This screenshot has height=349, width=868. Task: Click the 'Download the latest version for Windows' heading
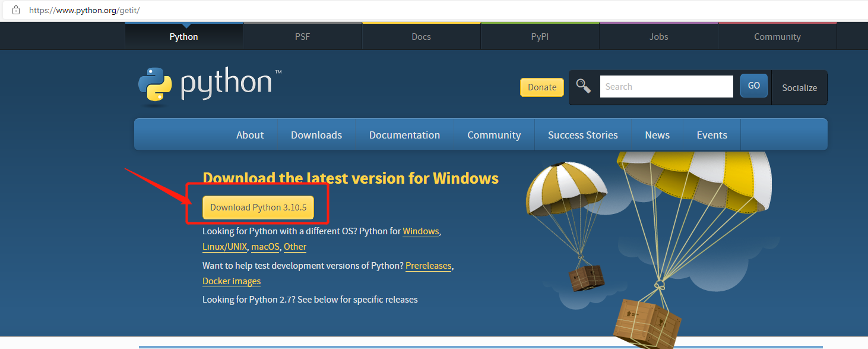coord(350,178)
